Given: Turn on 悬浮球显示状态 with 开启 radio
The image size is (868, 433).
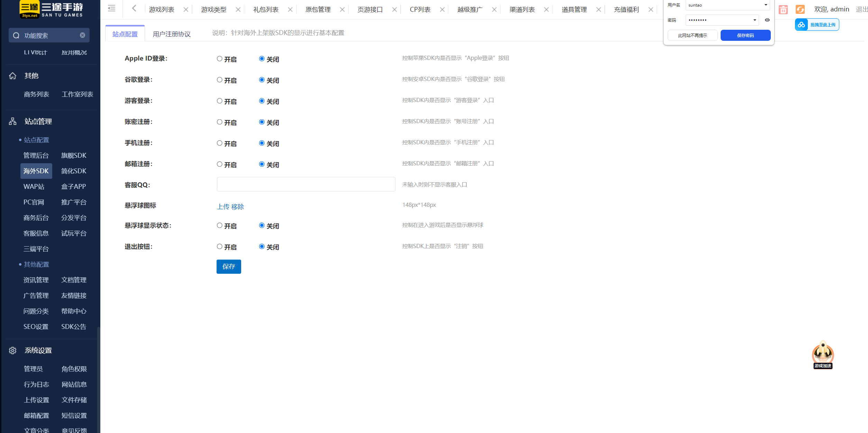Looking at the screenshot, I should click(x=219, y=225).
